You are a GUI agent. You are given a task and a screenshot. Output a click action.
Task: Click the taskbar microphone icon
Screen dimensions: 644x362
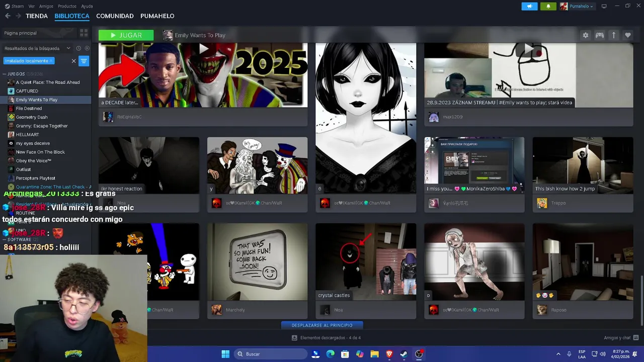pyautogui.click(x=569, y=354)
